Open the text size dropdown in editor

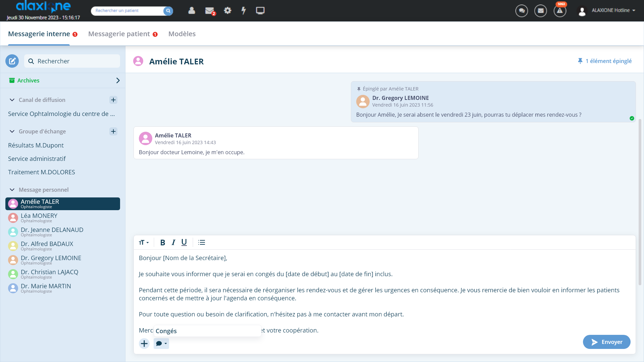click(x=144, y=242)
